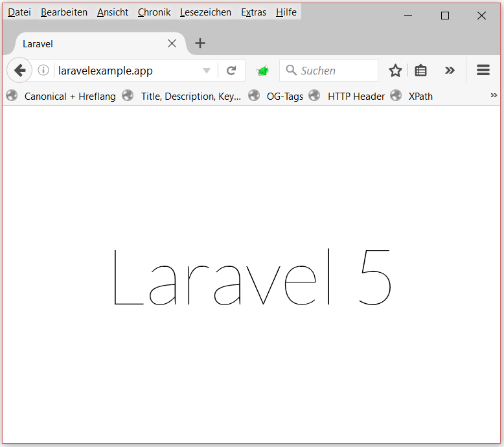
Task: Open the Bearbeiten menu
Action: click(64, 12)
